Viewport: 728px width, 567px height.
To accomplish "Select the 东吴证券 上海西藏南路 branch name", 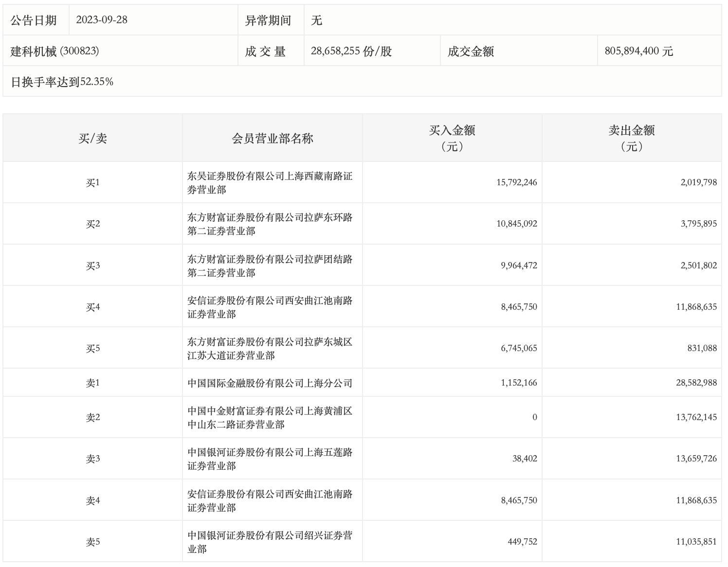I will pos(270,183).
